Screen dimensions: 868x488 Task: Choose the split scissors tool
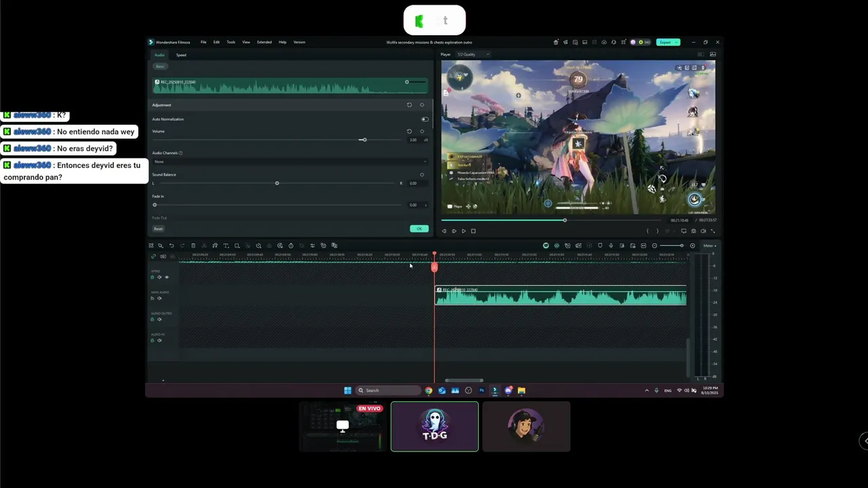coord(204,245)
